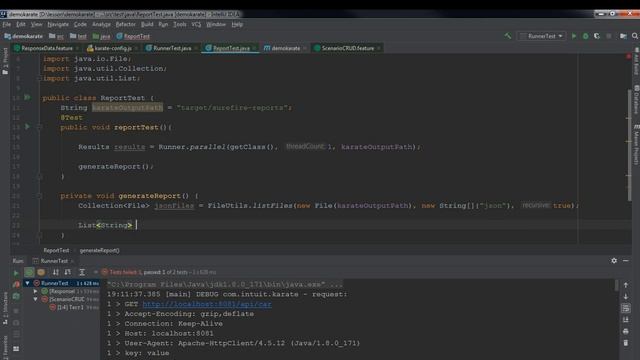The image size is (640, 360).
Task: Close the ResponseData.feature tab
Action: (x=77, y=48)
